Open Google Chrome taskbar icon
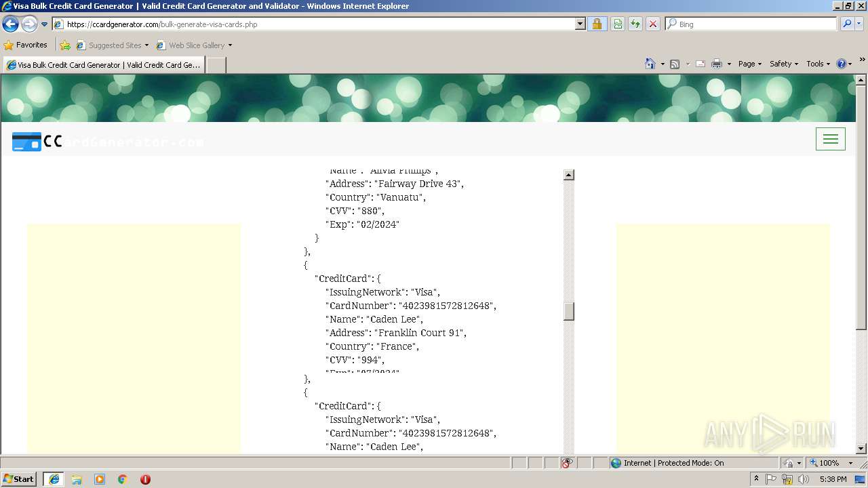This screenshot has height=488, width=868. coord(123,479)
